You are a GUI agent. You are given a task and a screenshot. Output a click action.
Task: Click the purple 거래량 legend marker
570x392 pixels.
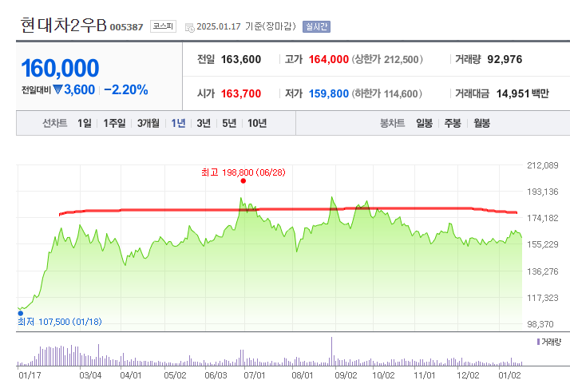coord(538,342)
